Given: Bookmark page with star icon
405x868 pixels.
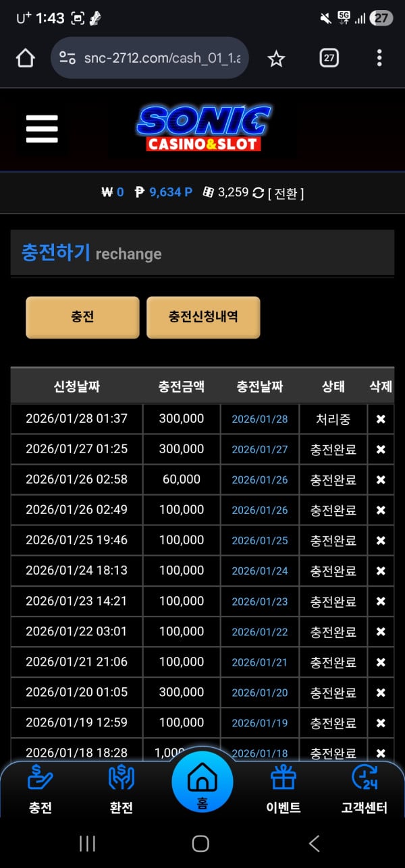Looking at the screenshot, I should 276,59.
